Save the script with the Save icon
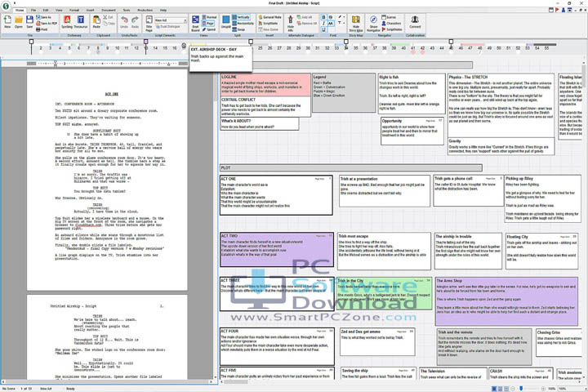Image resolution: width=588 pixels, height=392 pixels. (x=29, y=21)
